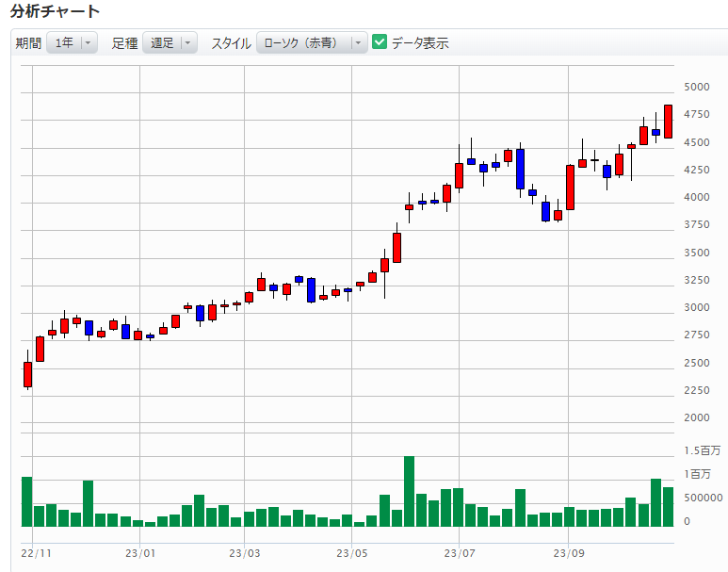728x572 pixels.
Task: Click the スタイル label
Action: click(x=231, y=43)
